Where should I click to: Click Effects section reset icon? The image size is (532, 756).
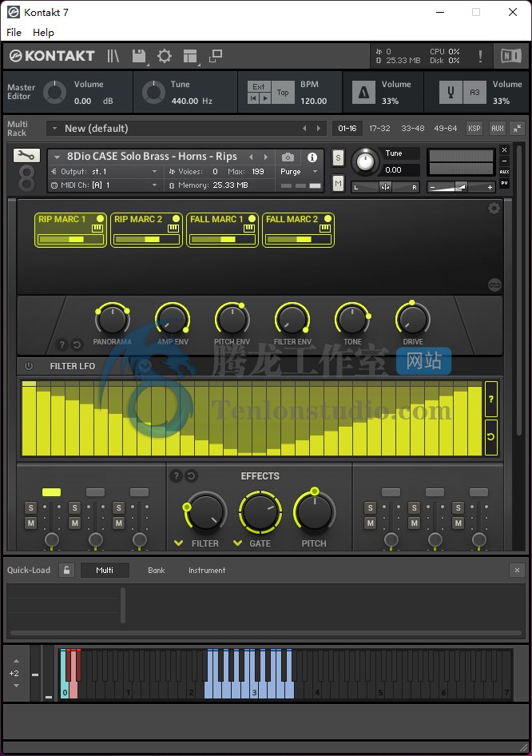coord(191,475)
